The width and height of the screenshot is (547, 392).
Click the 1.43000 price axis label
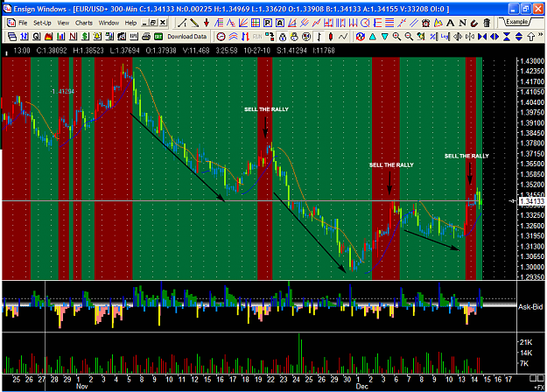pos(531,61)
